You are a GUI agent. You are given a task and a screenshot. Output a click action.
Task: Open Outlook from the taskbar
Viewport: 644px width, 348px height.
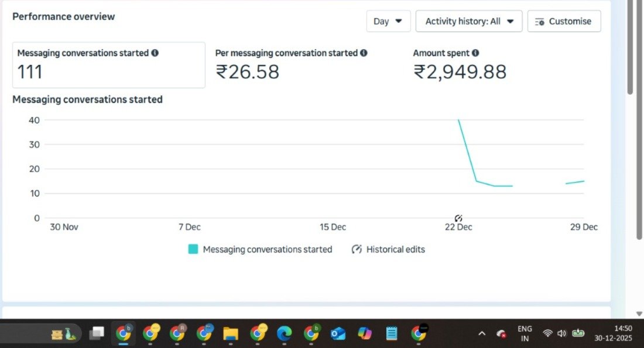click(x=338, y=333)
